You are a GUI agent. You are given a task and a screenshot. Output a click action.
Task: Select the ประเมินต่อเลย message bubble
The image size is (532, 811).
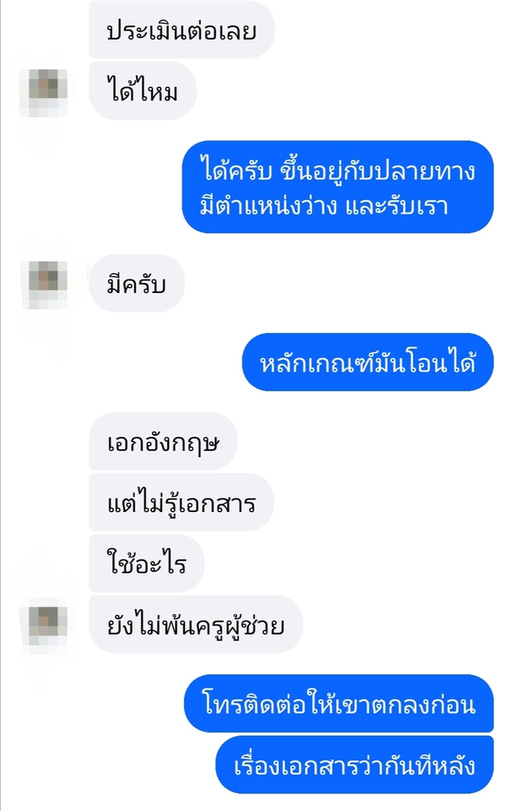[x=182, y=30]
